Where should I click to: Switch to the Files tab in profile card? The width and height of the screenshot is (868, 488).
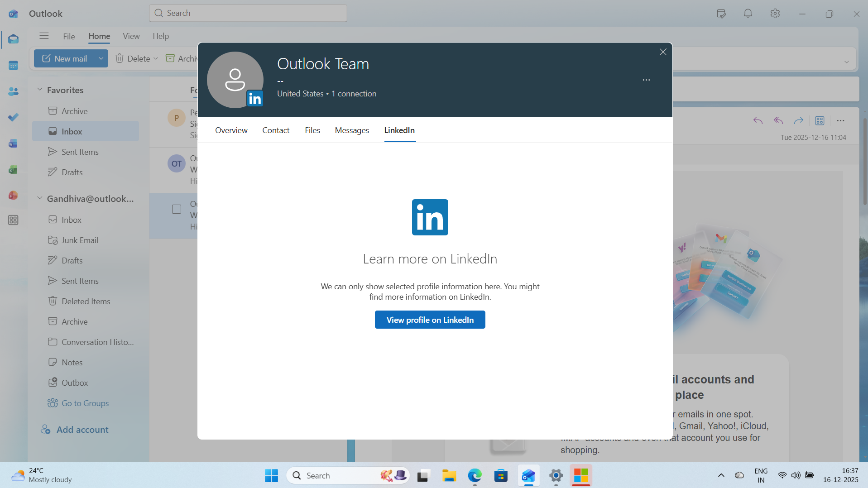pos(312,130)
